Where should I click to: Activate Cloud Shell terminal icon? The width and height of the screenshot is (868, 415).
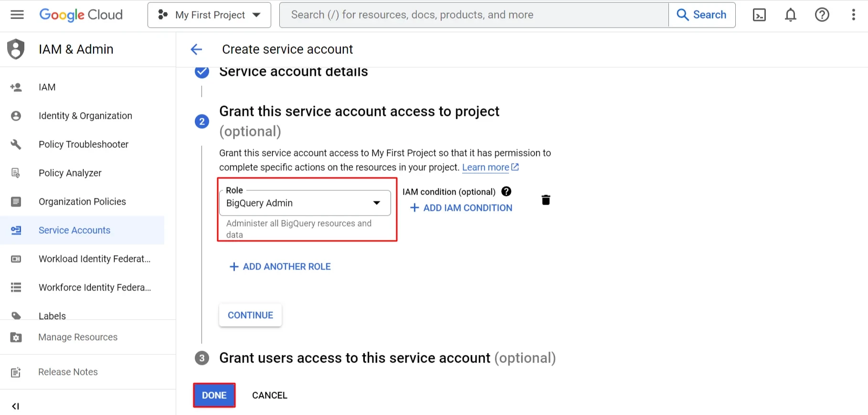tap(759, 15)
